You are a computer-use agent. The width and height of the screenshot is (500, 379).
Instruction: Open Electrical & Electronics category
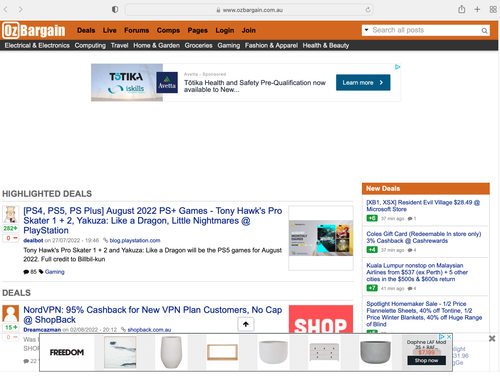coord(37,45)
